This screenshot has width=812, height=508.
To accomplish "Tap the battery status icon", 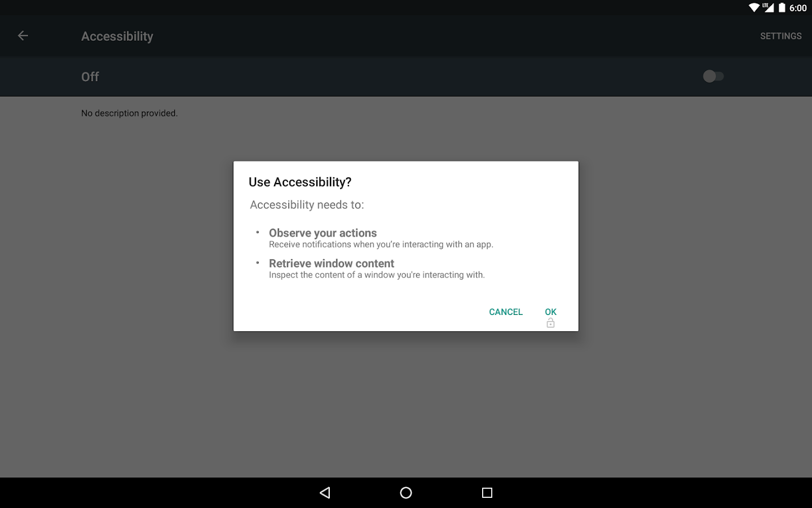I will tap(782, 8).
